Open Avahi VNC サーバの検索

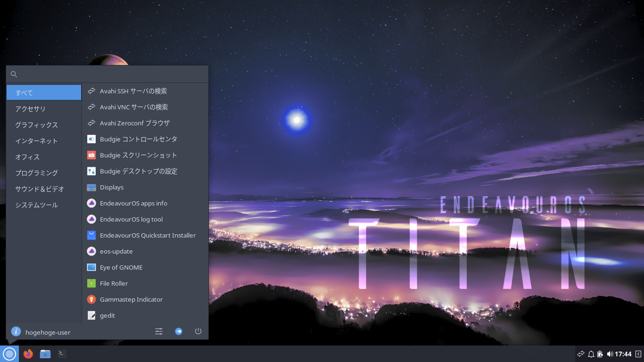pyautogui.click(x=145, y=107)
